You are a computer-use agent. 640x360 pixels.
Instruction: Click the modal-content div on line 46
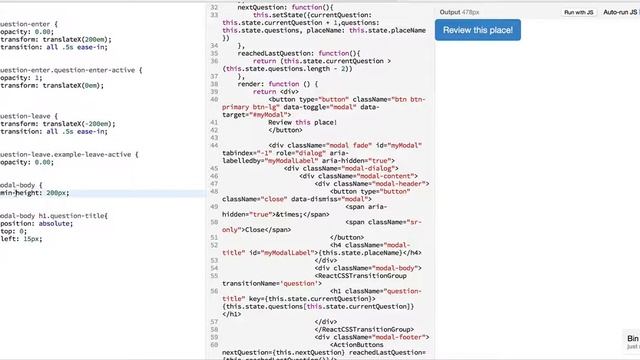[358, 176]
